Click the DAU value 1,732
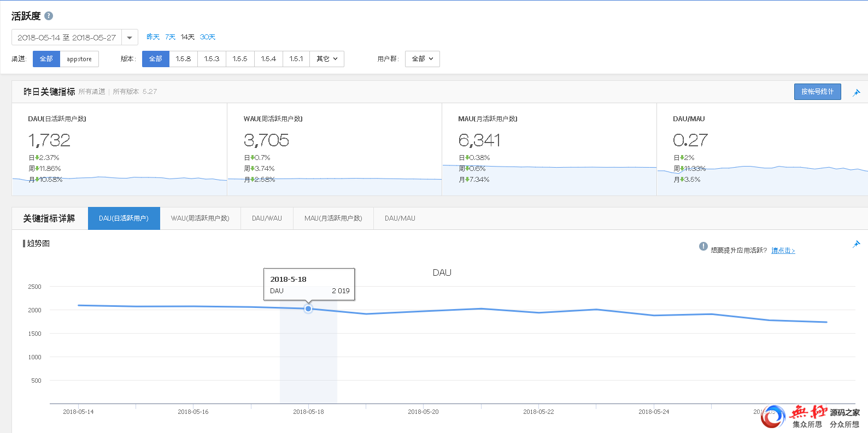This screenshot has width=868, height=433. coord(49,140)
